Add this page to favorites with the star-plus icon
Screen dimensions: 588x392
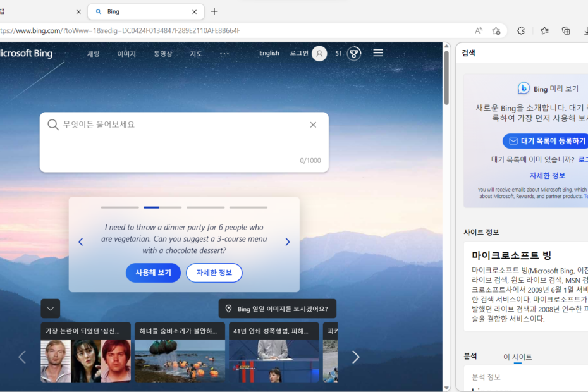pyautogui.click(x=496, y=31)
